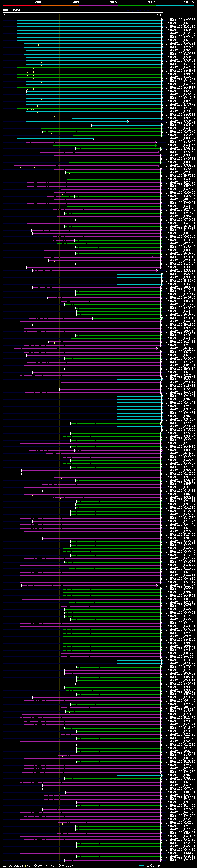Select hit label UniRef100_P07371
The height and width of the screenshot is (868, 197).
pos(180,393)
